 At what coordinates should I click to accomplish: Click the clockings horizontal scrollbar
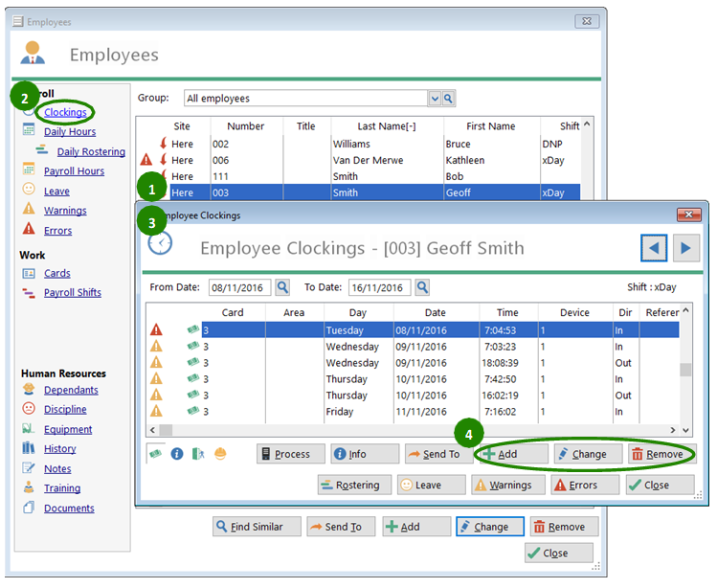click(412, 430)
